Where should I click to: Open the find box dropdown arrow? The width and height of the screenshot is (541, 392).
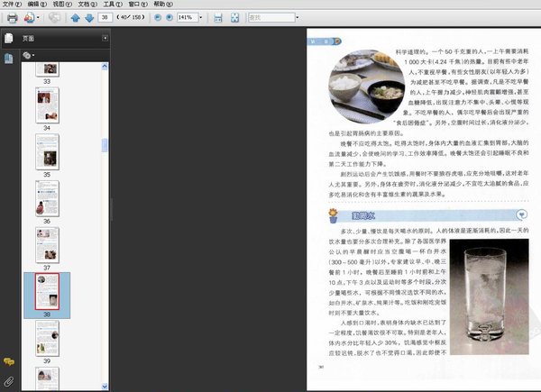pyautogui.click(x=297, y=18)
